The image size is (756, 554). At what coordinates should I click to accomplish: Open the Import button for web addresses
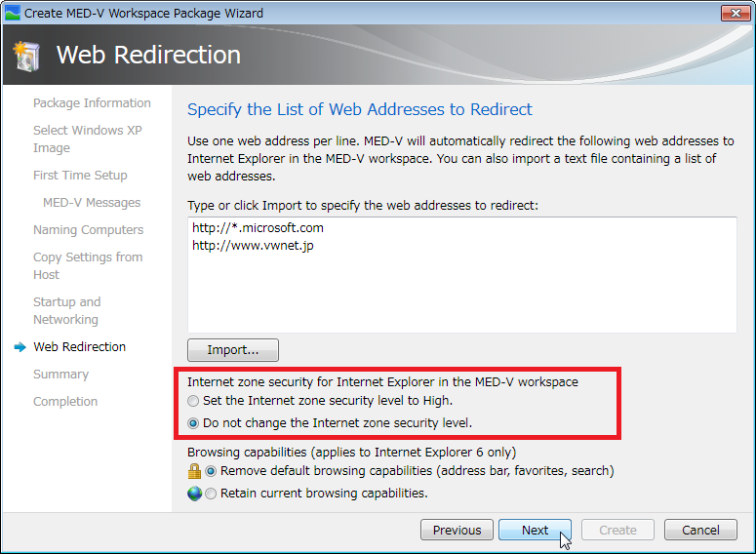[x=233, y=350]
